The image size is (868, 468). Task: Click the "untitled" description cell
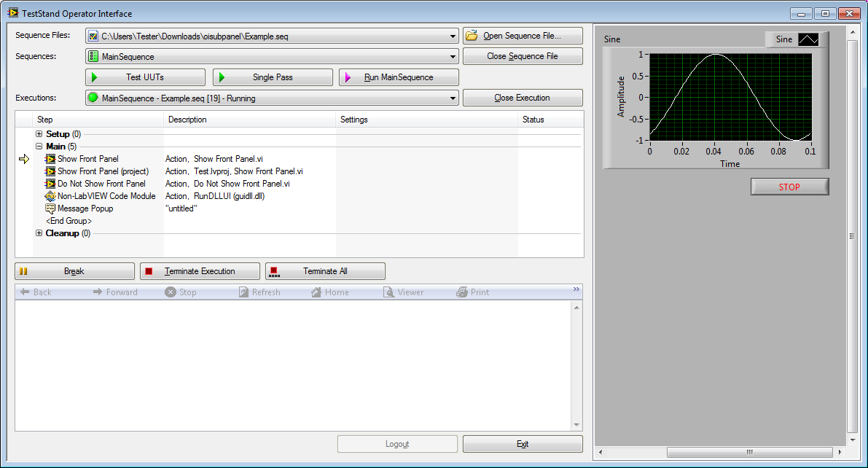coord(181,208)
